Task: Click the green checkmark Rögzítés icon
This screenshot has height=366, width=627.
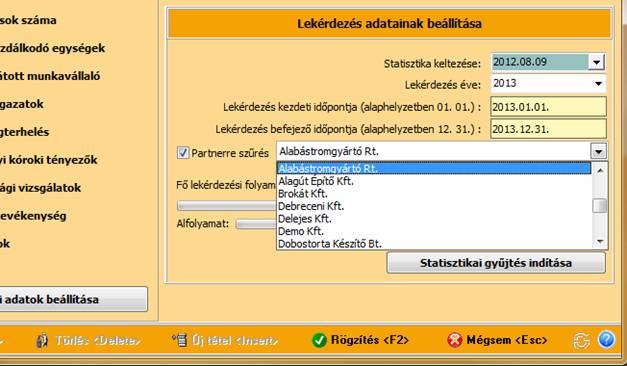Action: [319, 340]
